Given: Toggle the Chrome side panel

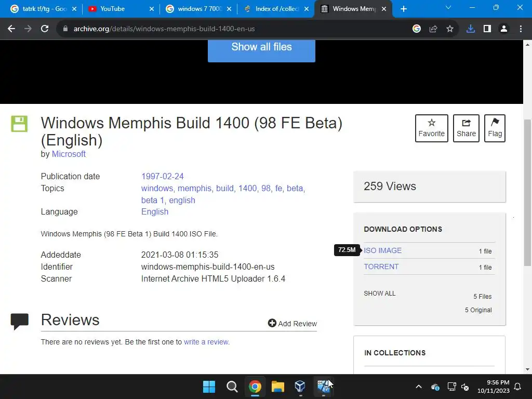Looking at the screenshot, I should point(487,29).
